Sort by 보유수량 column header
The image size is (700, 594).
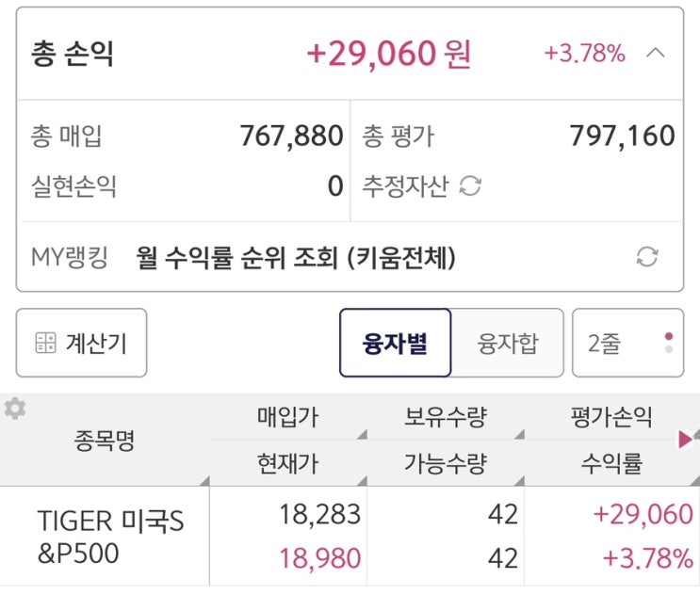[x=446, y=417]
